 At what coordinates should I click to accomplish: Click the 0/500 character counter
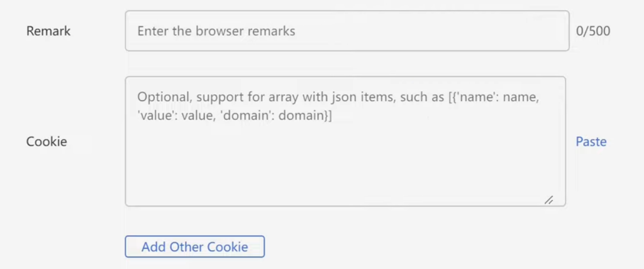593,31
